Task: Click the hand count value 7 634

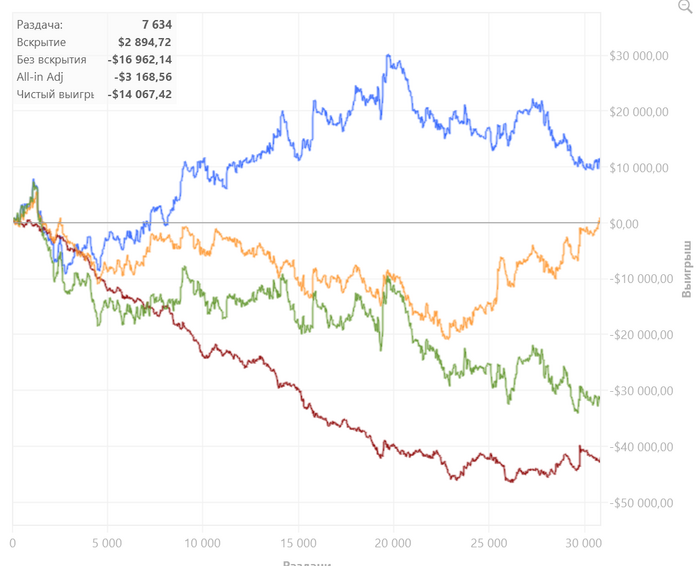Action: tap(153, 23)
